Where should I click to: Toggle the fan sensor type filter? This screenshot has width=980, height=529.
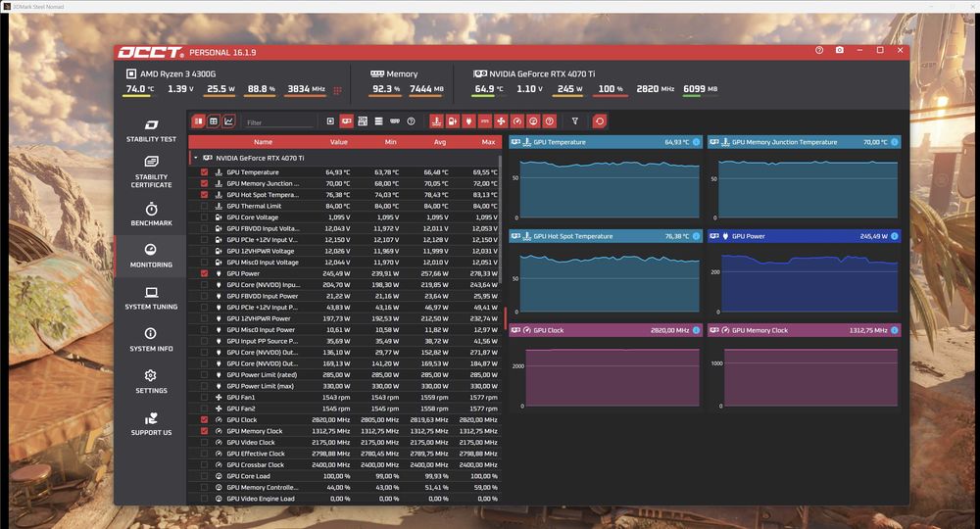coord(501,121)
